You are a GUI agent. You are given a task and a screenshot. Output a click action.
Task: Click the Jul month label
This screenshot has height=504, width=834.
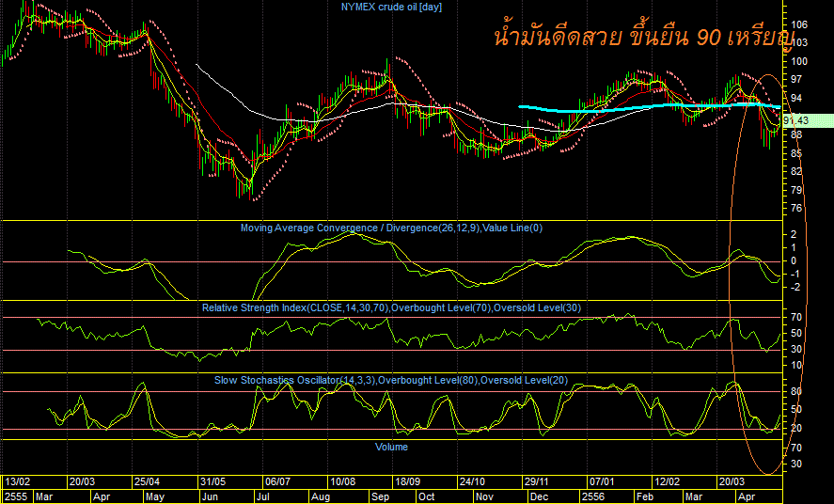(x=263, y=496)
